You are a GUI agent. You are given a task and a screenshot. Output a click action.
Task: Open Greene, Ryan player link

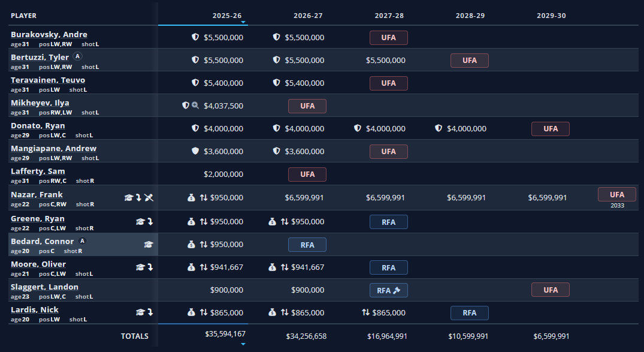(x=37, y=218)
